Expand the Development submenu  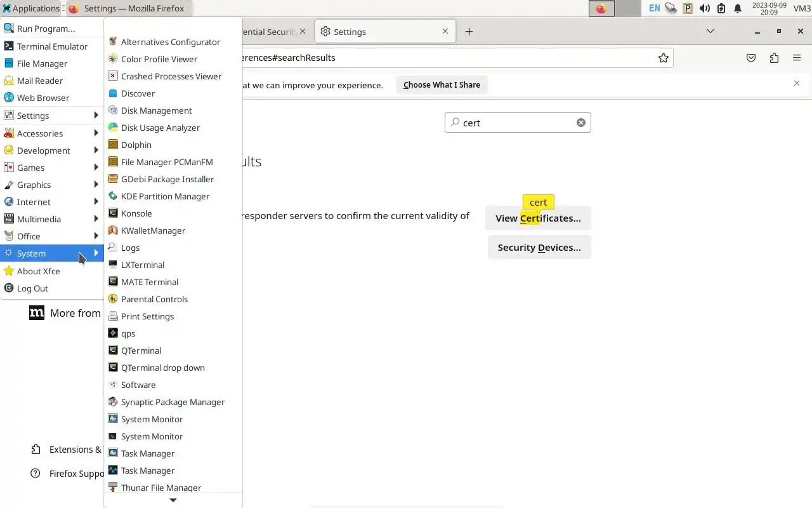[52, 150]
